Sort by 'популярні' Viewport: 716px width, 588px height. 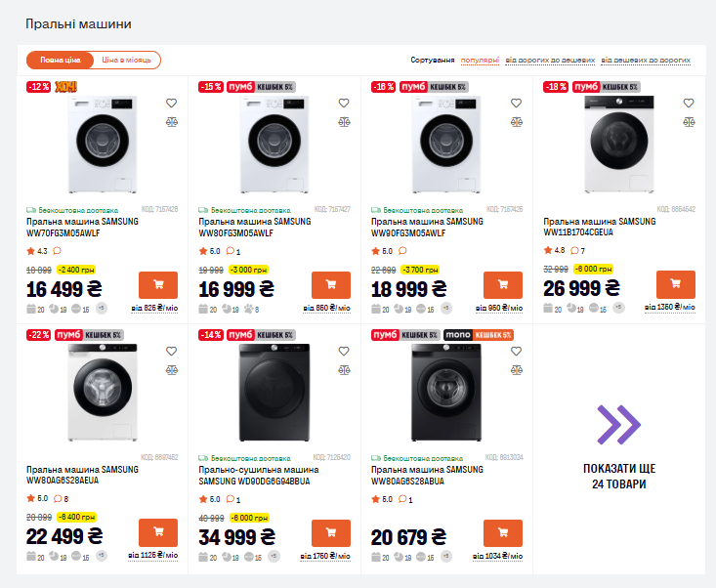pyautogui.click(x=480, y=61)
